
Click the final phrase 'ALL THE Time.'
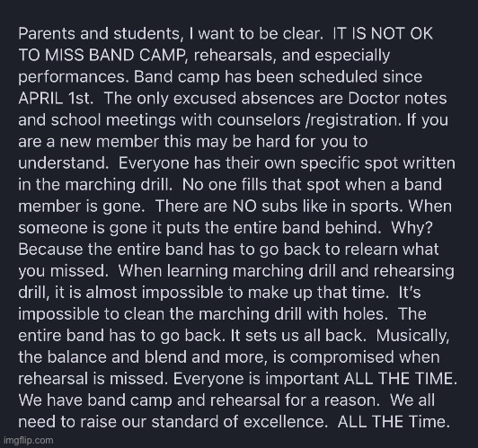(394, 422)
